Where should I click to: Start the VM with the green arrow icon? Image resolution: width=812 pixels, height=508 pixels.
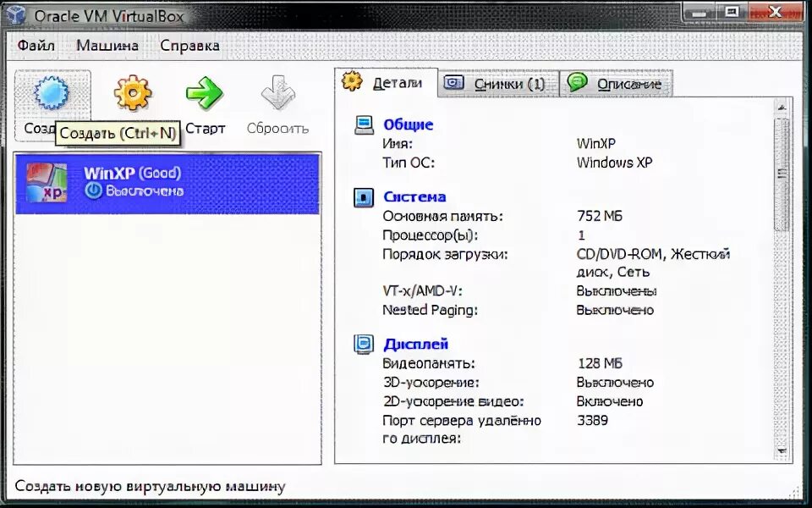click(205, 93)
